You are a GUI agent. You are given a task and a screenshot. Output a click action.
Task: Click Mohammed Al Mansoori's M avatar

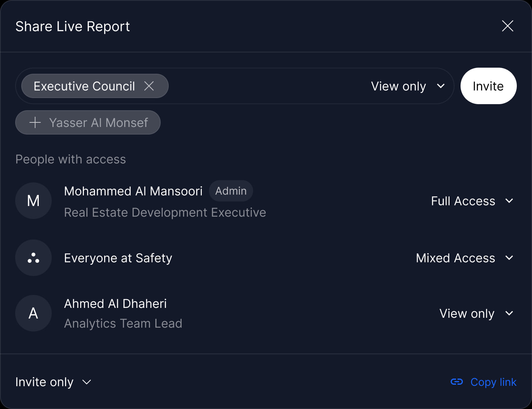point(33,201)
